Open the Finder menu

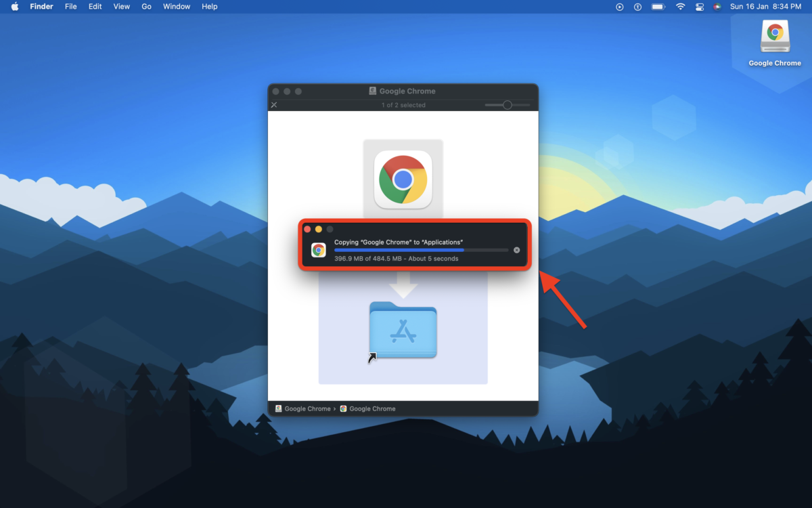(41, 7)
